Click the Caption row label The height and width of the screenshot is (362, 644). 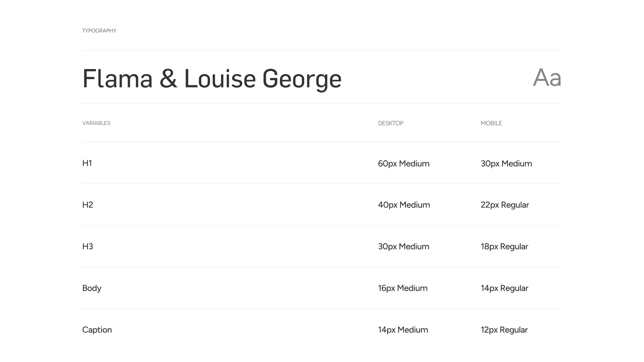[x=97, y=330]
